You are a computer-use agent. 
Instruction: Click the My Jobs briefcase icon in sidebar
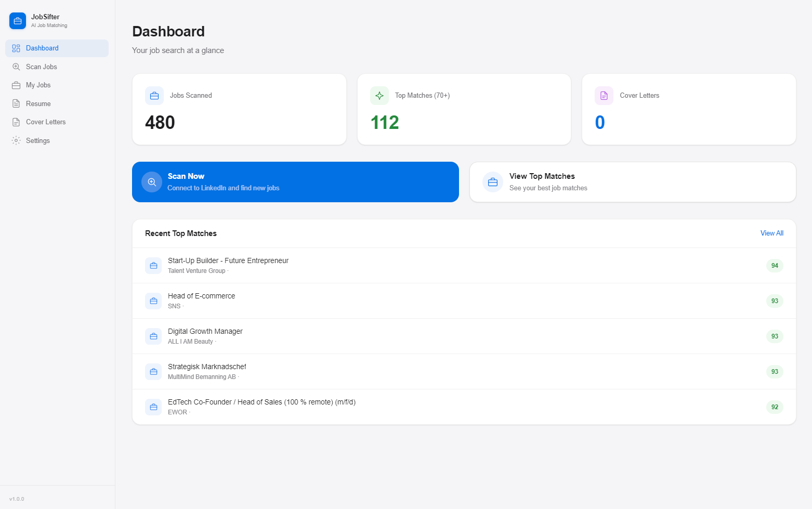tap(16, 85)
